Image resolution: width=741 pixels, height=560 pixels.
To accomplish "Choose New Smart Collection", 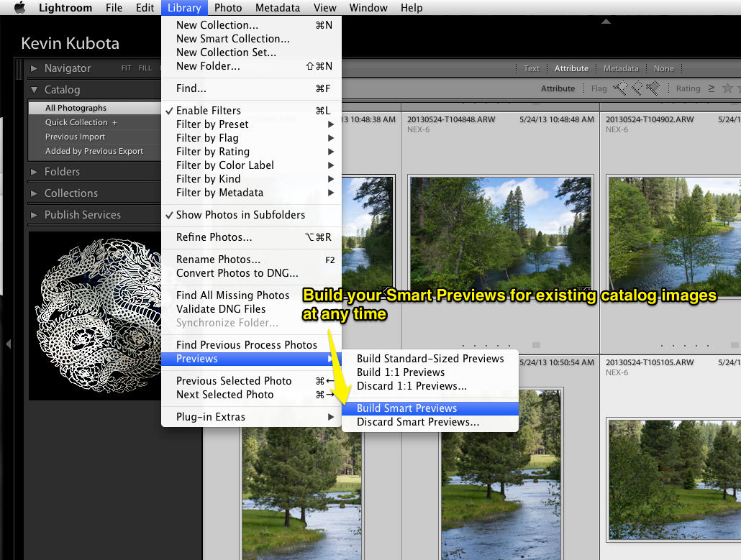I will point(251,39).
